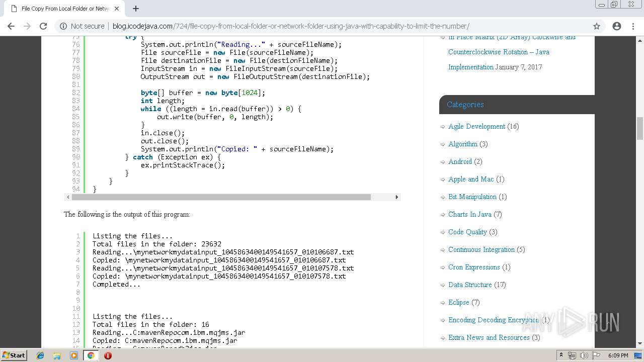Close the File Copy From Local Folder tab
Viewport: 644px width, 362px height.
117,9
